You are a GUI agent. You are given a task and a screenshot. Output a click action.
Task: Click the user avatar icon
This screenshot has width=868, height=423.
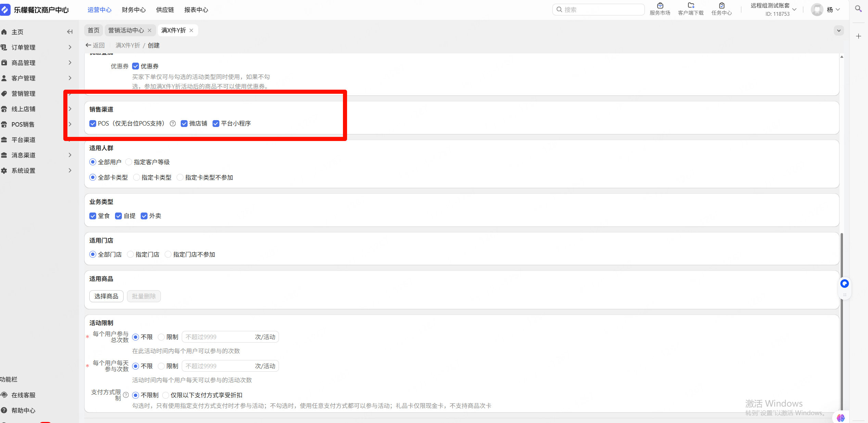(817, 10)
